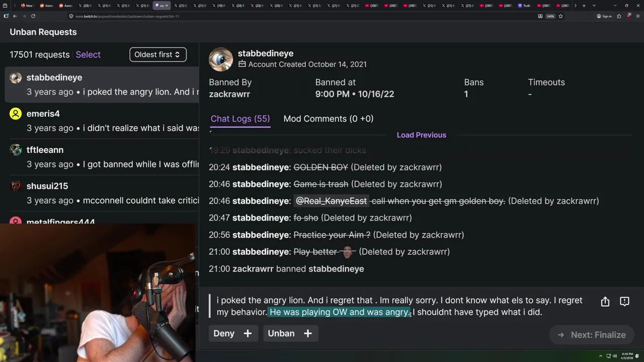Screen dimensions: 644x362
Task: Click the report message icon
Action: pyautogui.click(x=624, y=302)
